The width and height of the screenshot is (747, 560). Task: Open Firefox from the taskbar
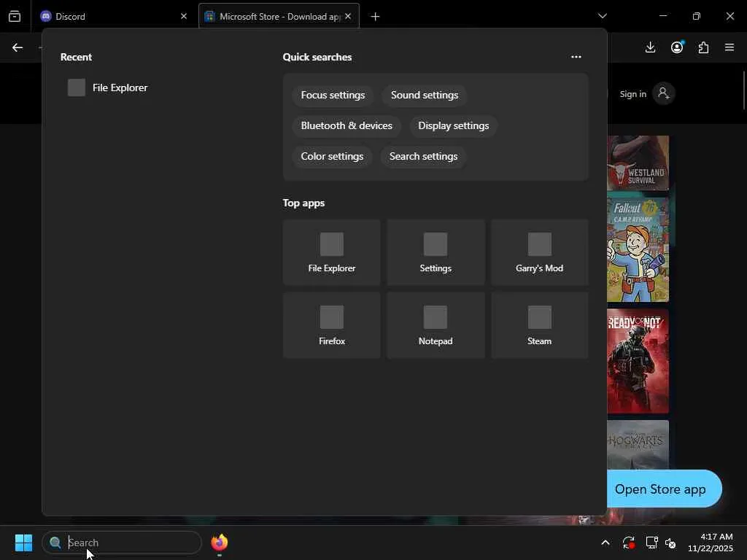[219, 542]
